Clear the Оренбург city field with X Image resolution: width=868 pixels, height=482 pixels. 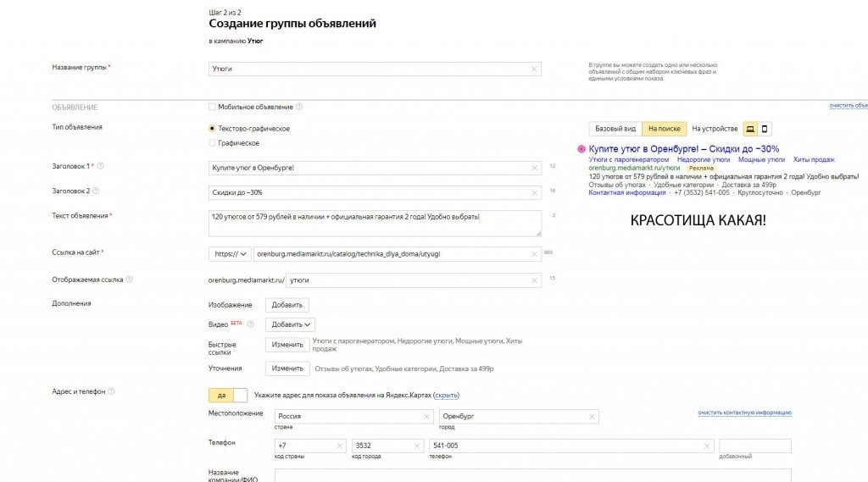(592, 417)
